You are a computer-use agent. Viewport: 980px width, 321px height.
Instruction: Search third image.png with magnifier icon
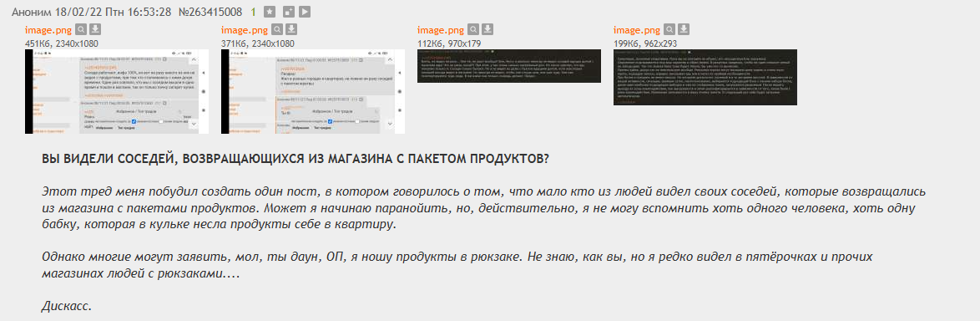pos(473,29)
